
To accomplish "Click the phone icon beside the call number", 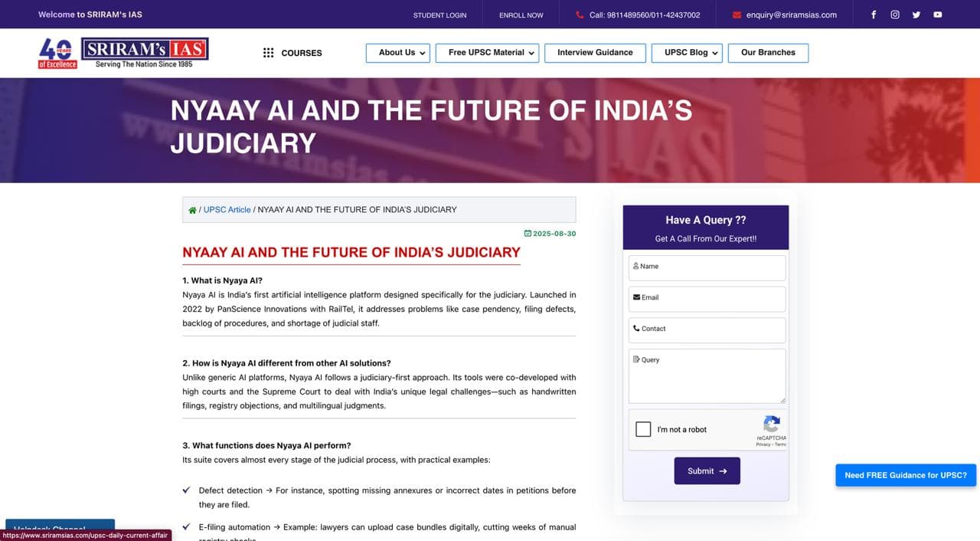I will coord(580,14).
